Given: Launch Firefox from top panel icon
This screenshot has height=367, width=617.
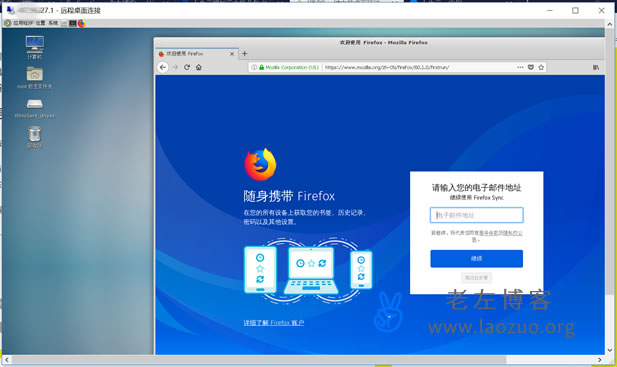Looking at the screenshot, I should [x=82, y=23].
